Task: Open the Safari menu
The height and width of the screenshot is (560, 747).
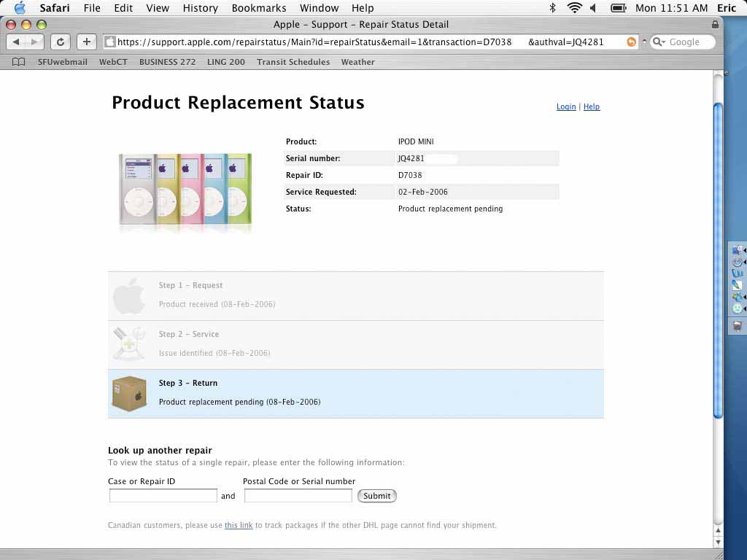Action: [x=54, y=8]
